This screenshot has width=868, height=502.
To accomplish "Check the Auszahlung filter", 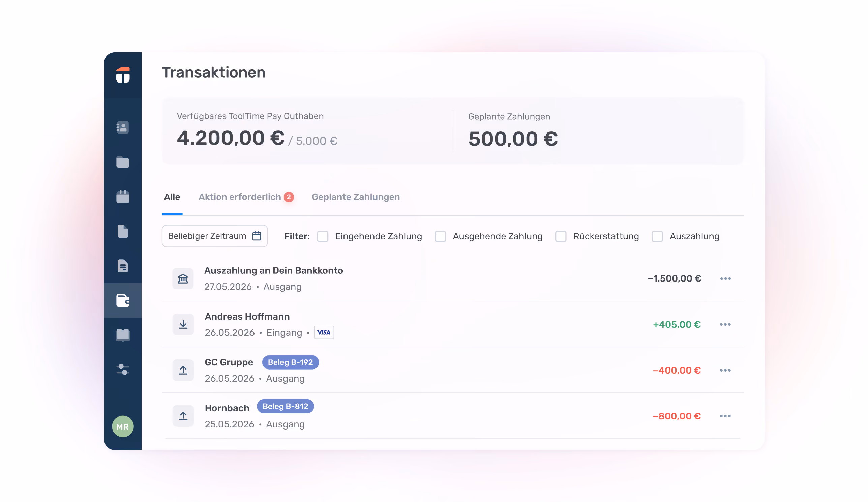I will click(657, 236).
